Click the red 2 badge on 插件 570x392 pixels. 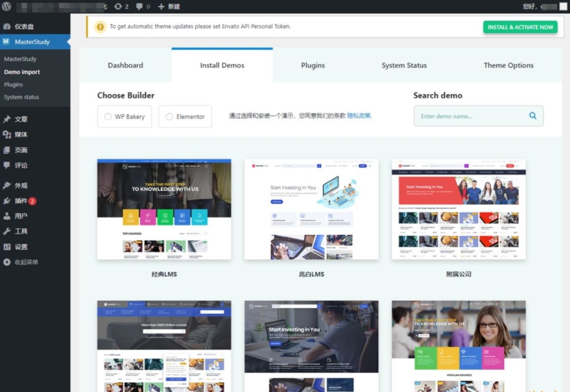pyautogui.click(x=33, y=201)
